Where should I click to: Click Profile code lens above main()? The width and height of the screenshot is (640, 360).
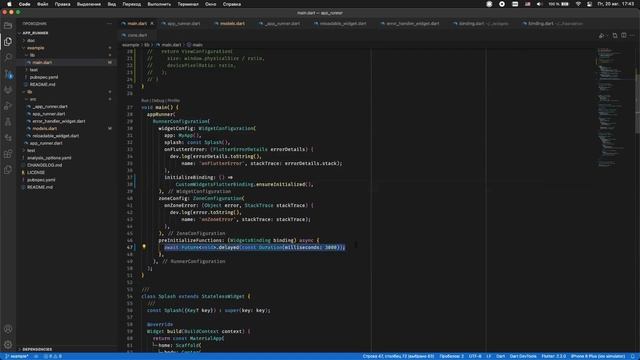173,100
